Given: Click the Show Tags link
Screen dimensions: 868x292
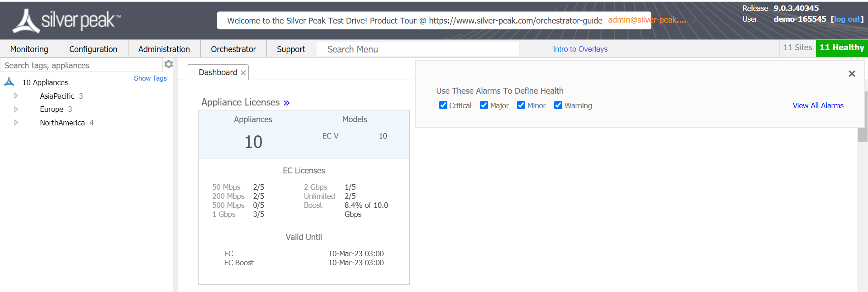Looking at the screenshot, I should [150, 78].
